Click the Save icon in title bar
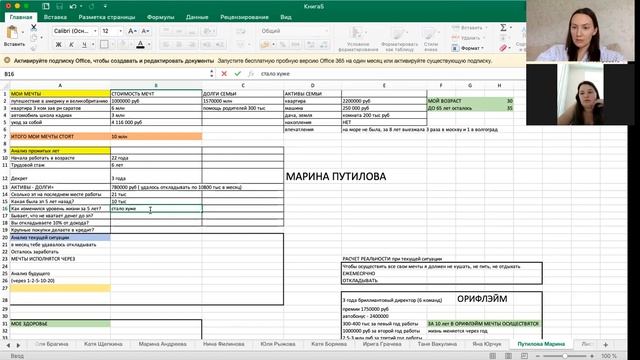This screenshot has height=360, width=640. [x=60, y=6]
